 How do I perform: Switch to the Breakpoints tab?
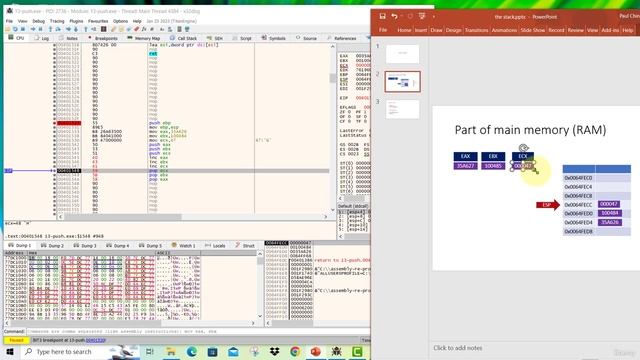click(x=103, y=38)
